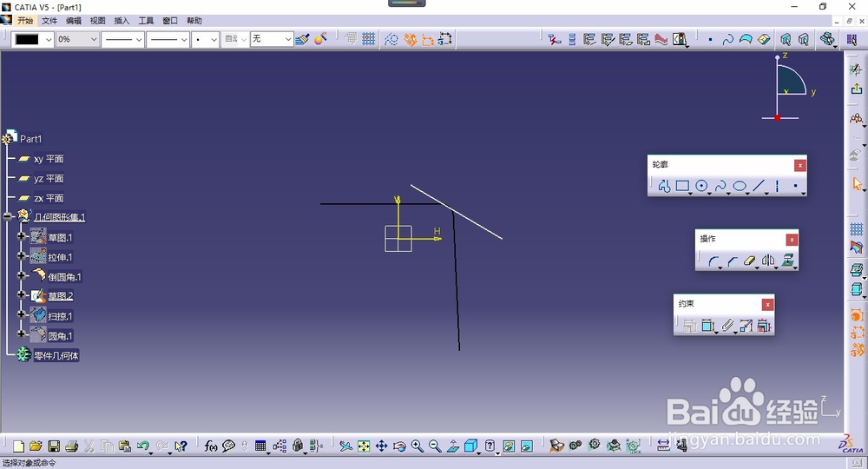Screen dimensions: 868x469
Task: Expand the 草图.1 tree node
Action: 21,236
